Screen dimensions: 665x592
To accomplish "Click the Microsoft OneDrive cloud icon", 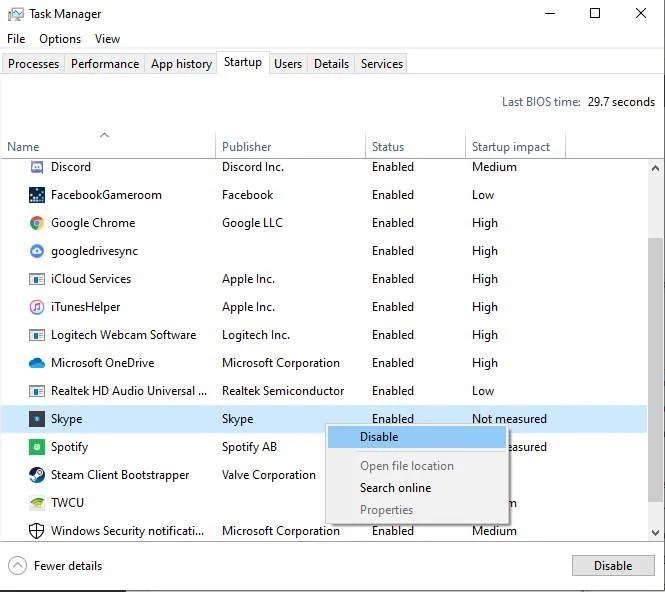I will tap(37, 363).
